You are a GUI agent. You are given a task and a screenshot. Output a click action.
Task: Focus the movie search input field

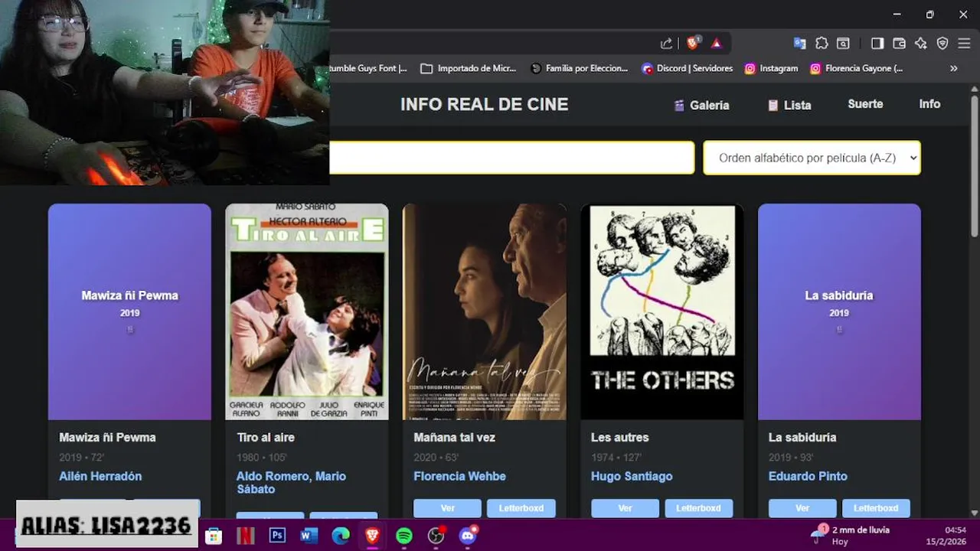tap(511, 158)
